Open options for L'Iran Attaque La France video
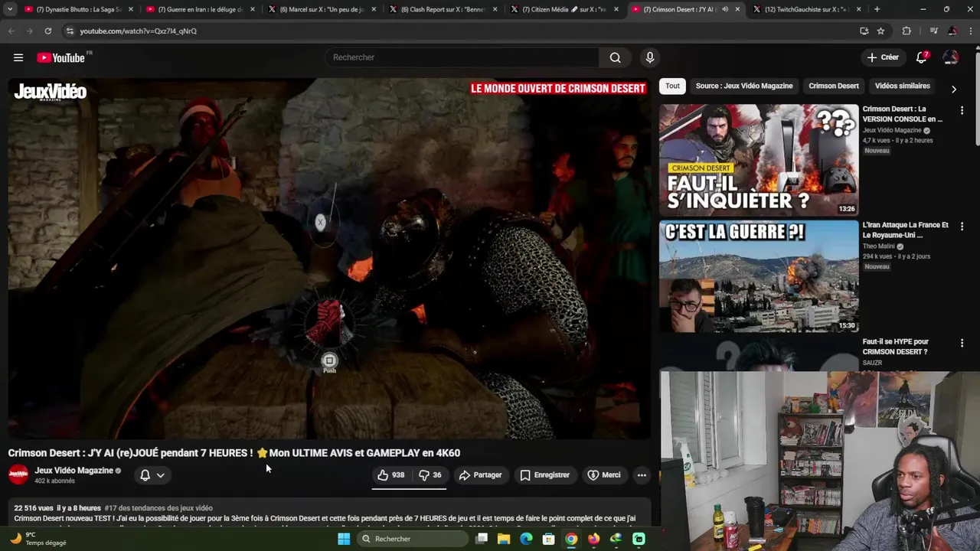This screenshot has height=551, width=980. point(962,227)
